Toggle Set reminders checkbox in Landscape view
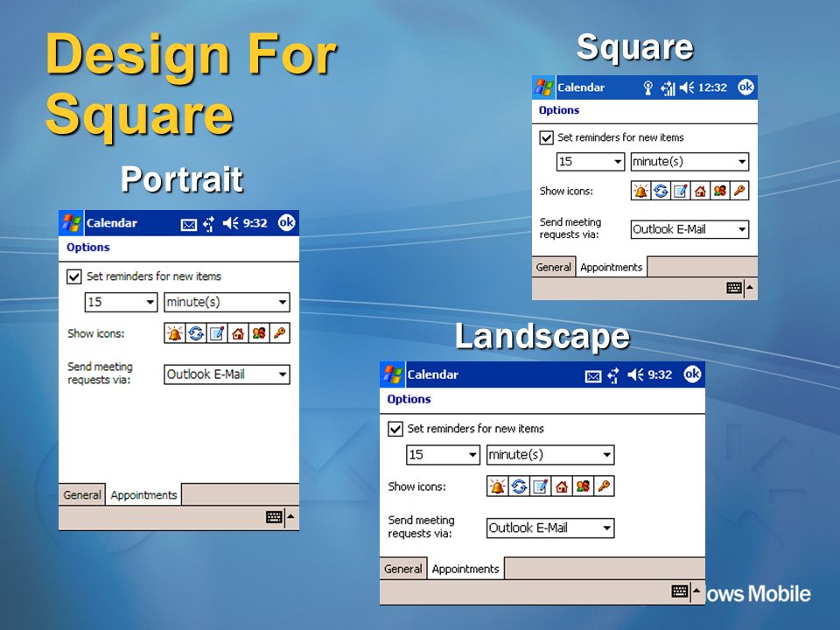The height and width of the screenshot is (630, 840). coord(395,429)
